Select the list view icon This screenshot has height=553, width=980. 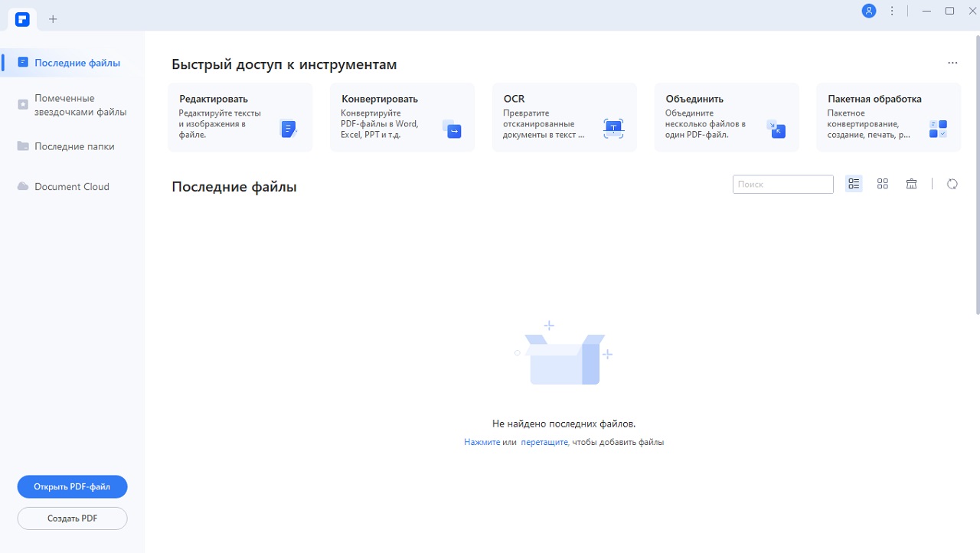pyautogui.click(x=854, y=183)
